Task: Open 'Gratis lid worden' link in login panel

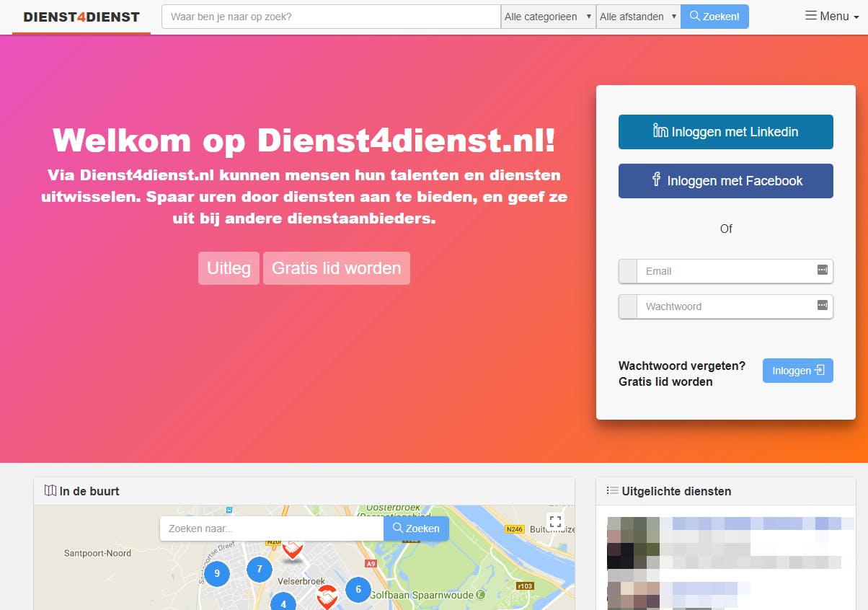Action: [x=665, y=381]
